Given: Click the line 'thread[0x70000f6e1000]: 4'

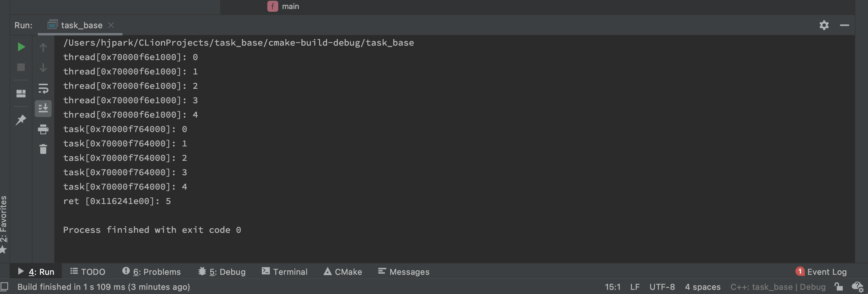Looking at the screenshot, I should pyautogui.click(x=130, y=115).
